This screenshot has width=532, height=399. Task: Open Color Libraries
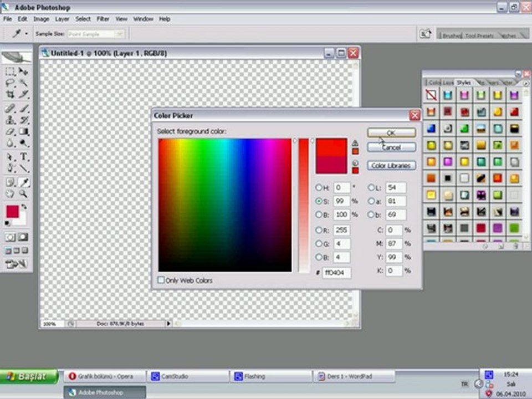[x=391, y=165]
